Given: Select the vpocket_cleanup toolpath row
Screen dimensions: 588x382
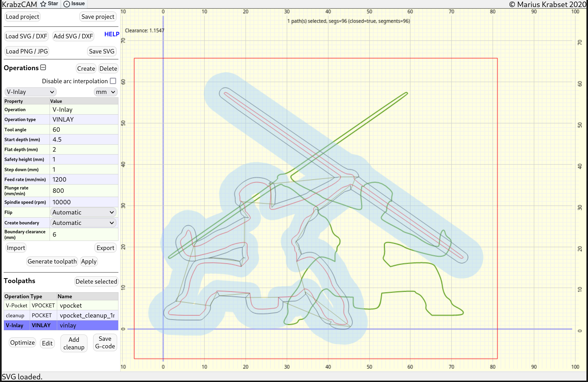Looking at the screenshot, I should (x=61, y=315).
